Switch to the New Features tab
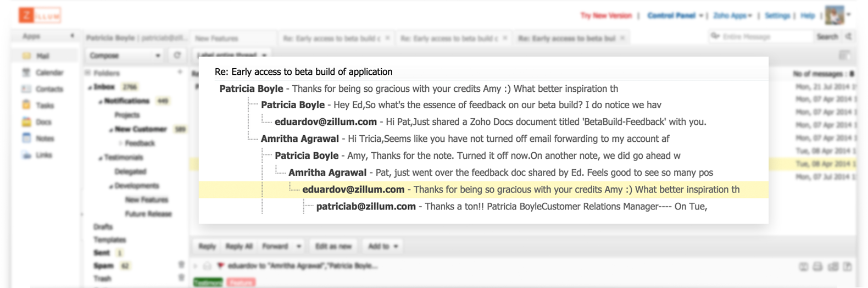 click(x=217, y=38)
